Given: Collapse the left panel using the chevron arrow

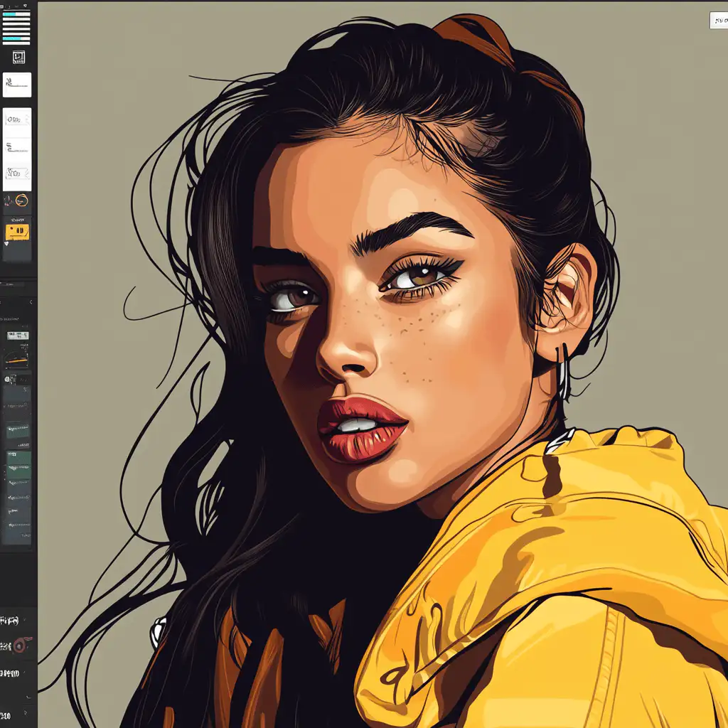Looking at the screenshot, I should click(30, 303).
